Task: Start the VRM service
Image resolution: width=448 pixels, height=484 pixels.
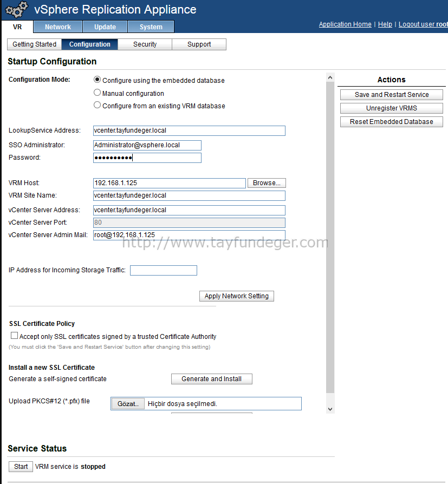Action: (21, 467)
